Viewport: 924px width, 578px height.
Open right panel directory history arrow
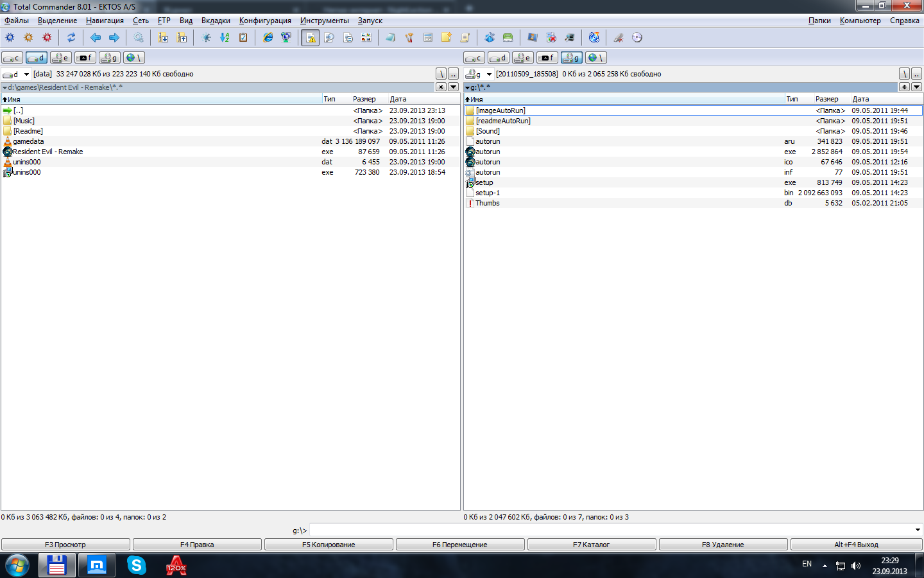916,87
